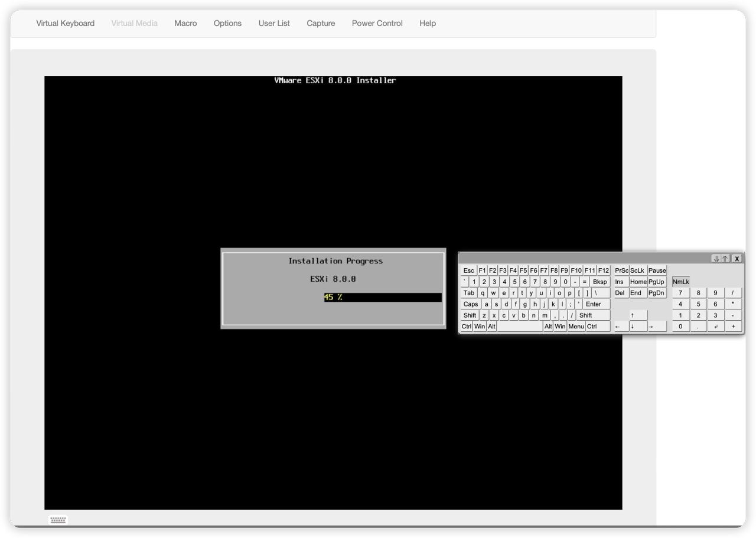Click the equals key on number row

pos(585,282)
